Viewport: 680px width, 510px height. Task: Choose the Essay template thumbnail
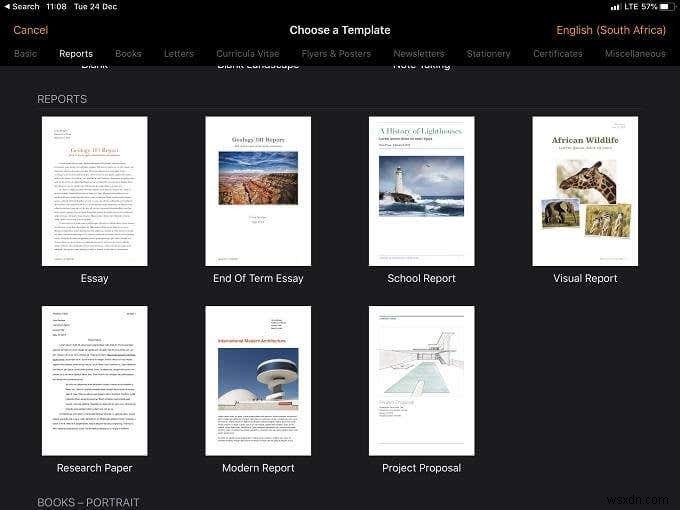tap(95, 191)
